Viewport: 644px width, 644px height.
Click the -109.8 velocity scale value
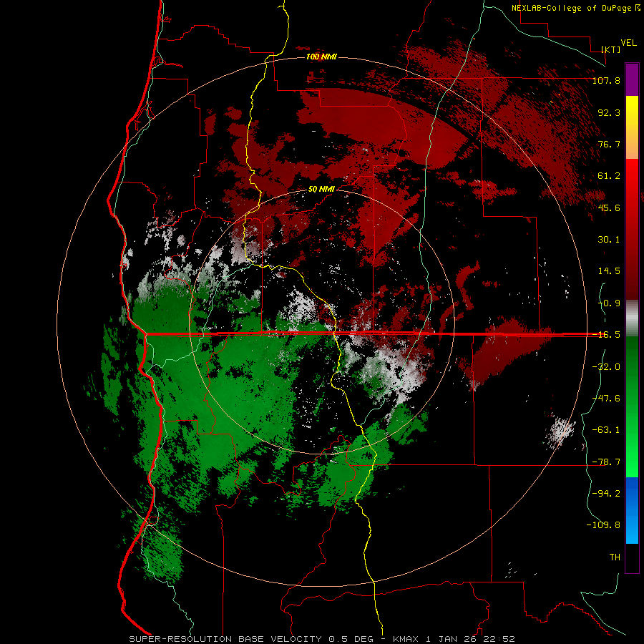click(x=603, y=525)
